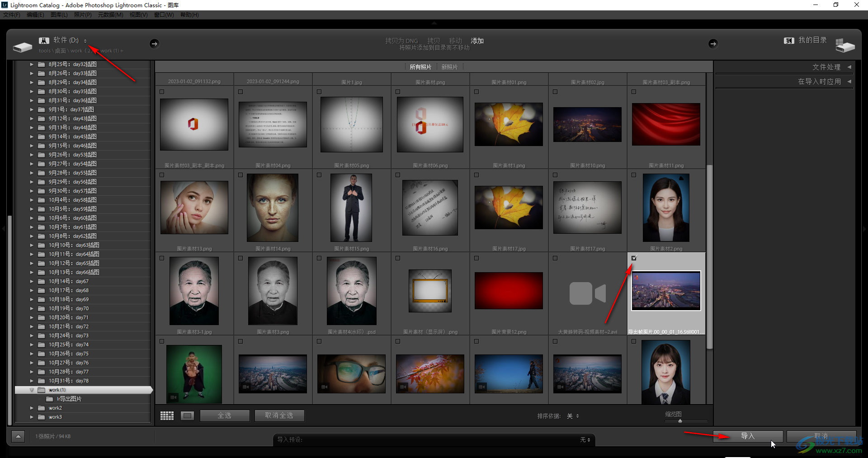Screen dimensions: 868x458
Task: Click the folder icon of 8月25号: day32插图
Action: (42, 64)
